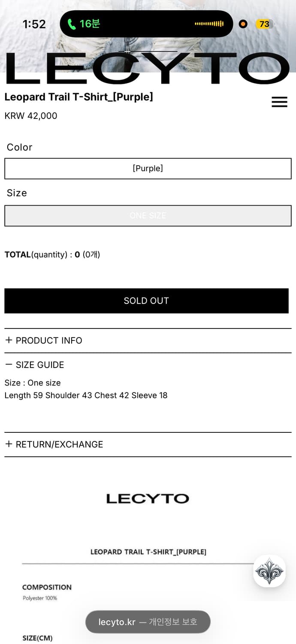296x644 pixels.
Task: Open the hamburger menu
Action: [x=279, y=102]
